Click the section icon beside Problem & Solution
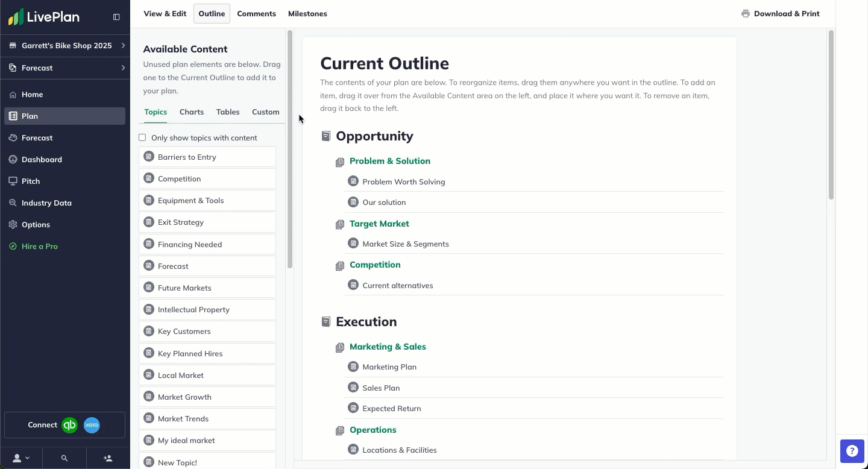This screenshot has width=868, height=469. click(x=340, y=162)
